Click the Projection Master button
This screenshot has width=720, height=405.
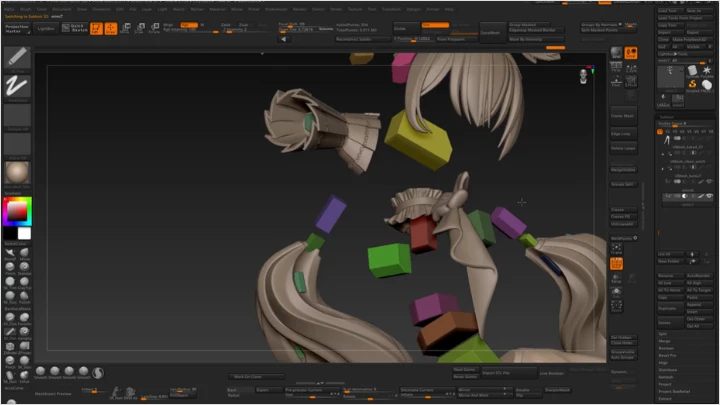[x=18, y=29]
